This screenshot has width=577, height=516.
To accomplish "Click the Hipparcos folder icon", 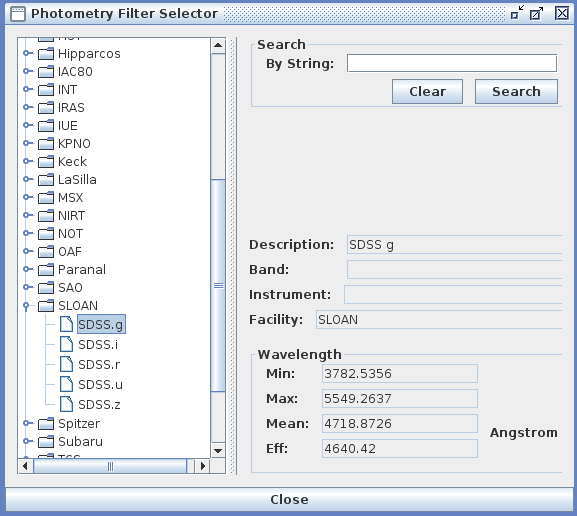I will [46, 54].
